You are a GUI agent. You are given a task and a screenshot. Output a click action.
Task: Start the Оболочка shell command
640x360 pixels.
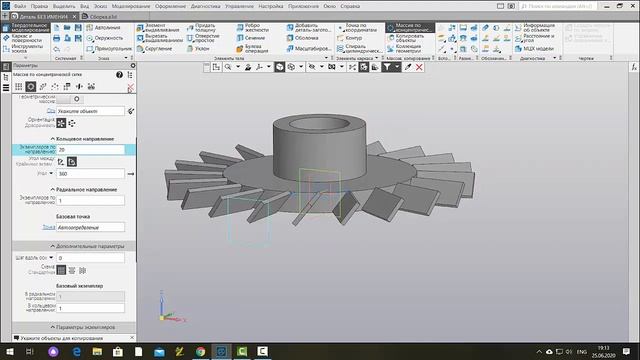tap(302, 38)
